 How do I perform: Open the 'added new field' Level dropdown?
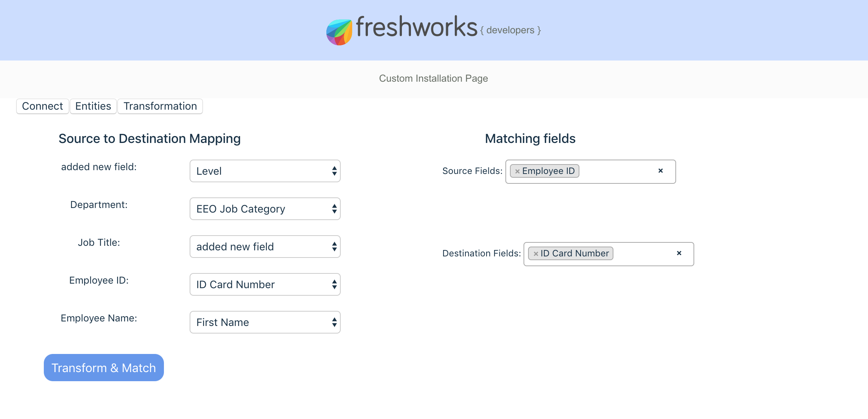tap(265, 171)
